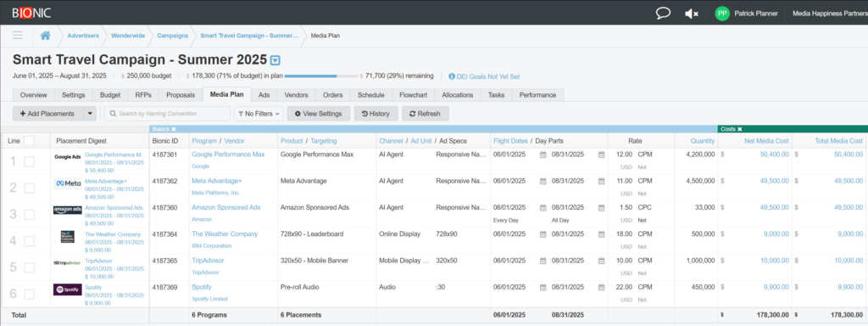868x326 pixels.
Task: Open the No Filters dropdown
Action: click(x=259, y=114)
